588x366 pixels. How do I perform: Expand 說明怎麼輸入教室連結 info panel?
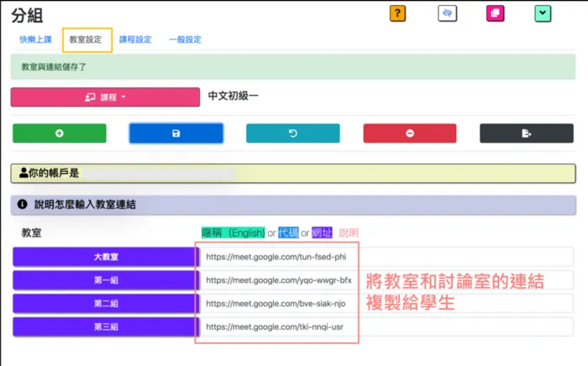click(293, 205)
